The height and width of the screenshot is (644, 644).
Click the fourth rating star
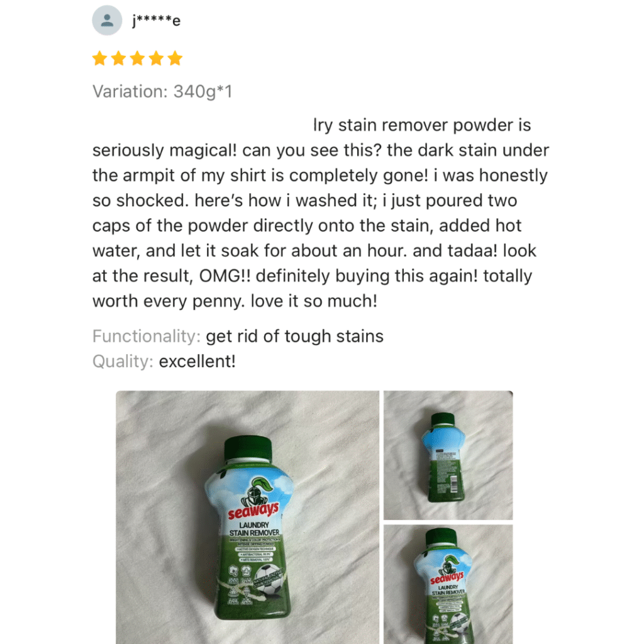point(157,58)
